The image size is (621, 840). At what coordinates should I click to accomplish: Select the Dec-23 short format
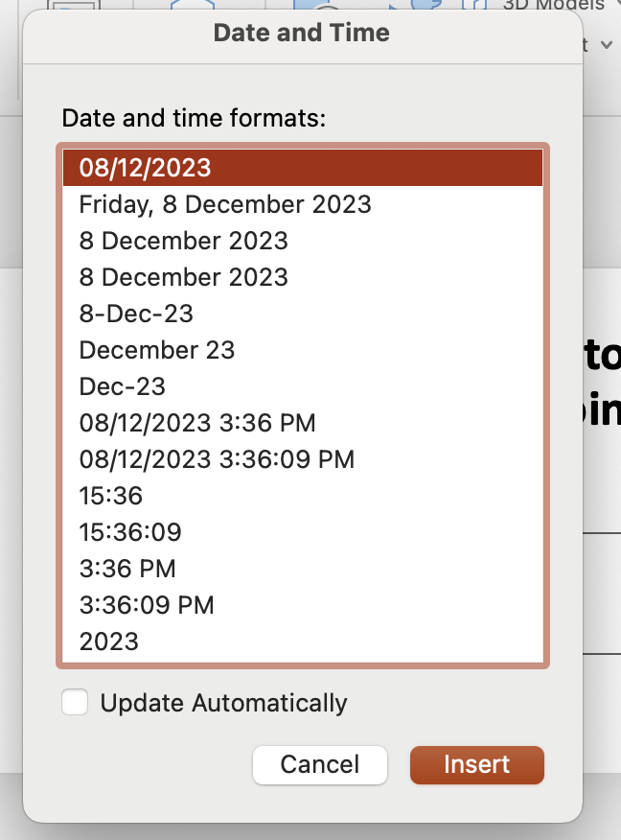[x=122, y=386]
